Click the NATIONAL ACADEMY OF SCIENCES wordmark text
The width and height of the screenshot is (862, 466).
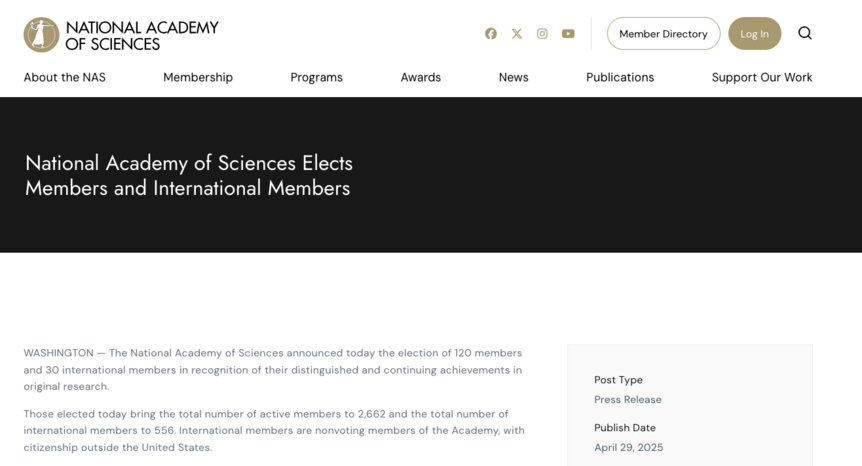142,36
